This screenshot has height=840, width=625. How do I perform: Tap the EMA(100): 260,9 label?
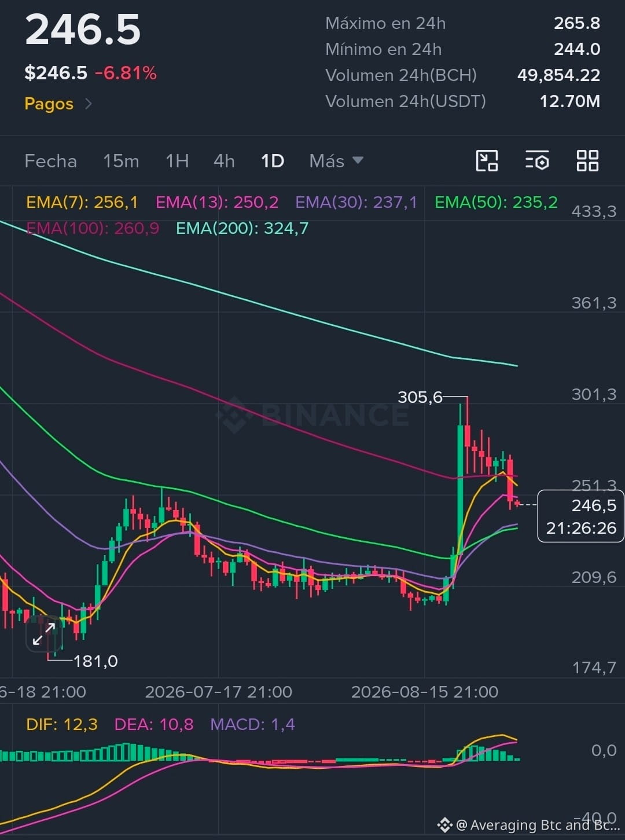[x=93, y=228]
